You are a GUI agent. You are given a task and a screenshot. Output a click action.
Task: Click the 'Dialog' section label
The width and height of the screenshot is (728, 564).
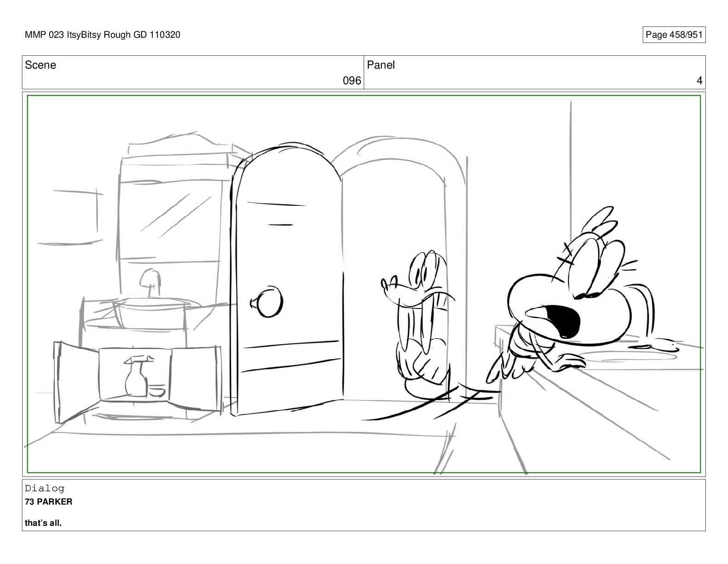point(45,488)
